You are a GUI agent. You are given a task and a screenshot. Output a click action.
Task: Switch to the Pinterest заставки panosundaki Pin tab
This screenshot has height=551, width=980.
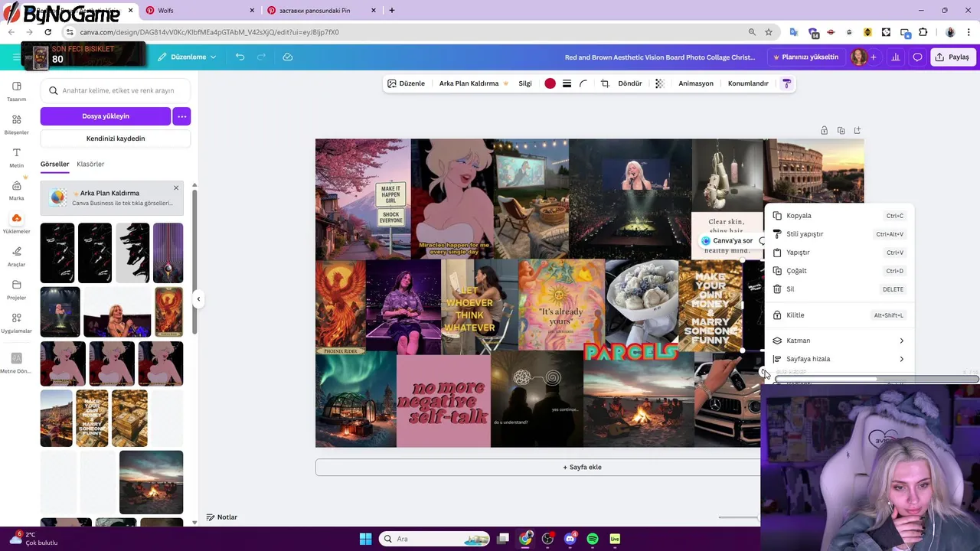[x=320, y=11]
